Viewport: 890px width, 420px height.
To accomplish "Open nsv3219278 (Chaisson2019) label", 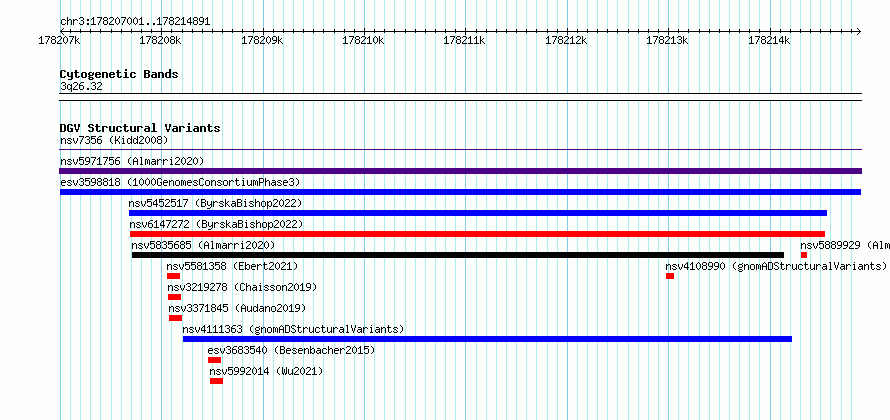I will pyautogui.click(x=242, y=287).
